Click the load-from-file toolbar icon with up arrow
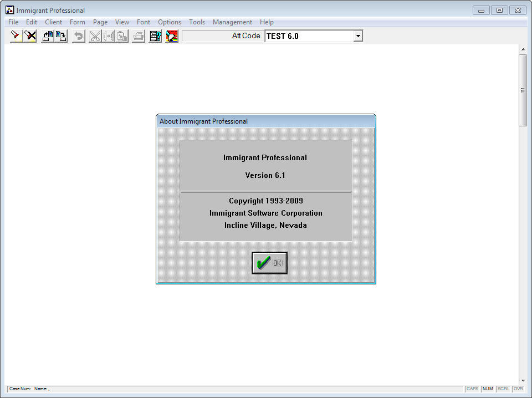 coord(48,36)
